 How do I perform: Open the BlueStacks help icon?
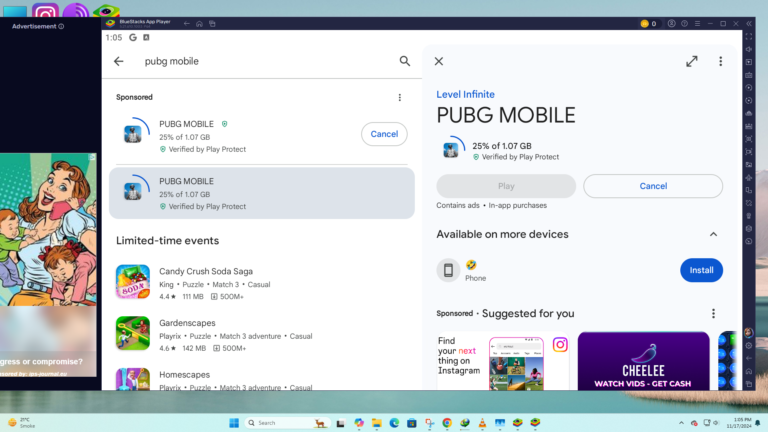click(684, 24)
